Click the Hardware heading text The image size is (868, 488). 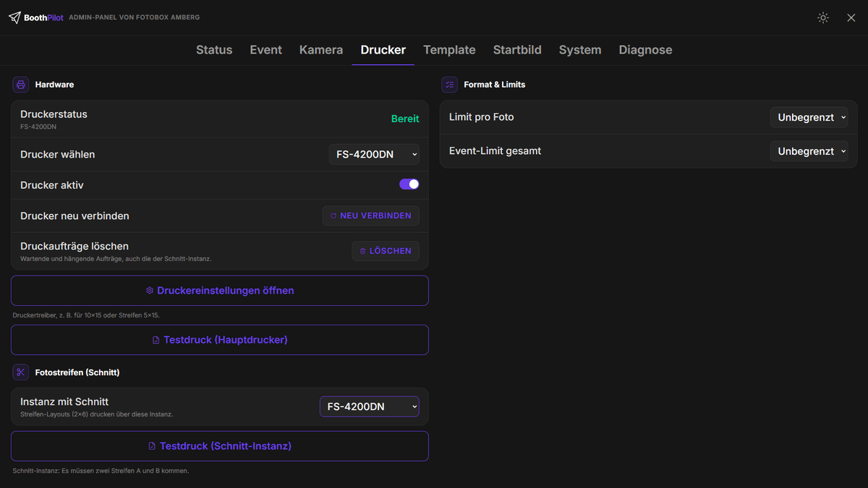click(54, 85)
